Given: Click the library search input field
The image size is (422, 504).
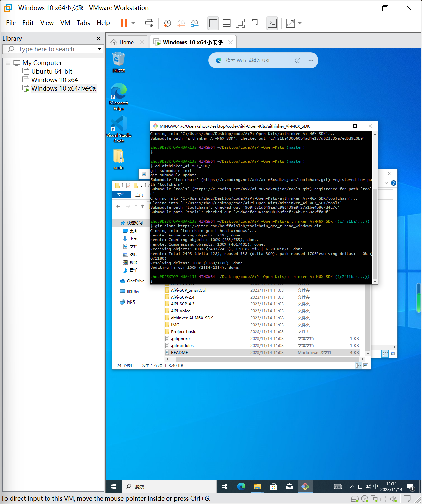Looking at the screenshot, I should tap(53, 49).
